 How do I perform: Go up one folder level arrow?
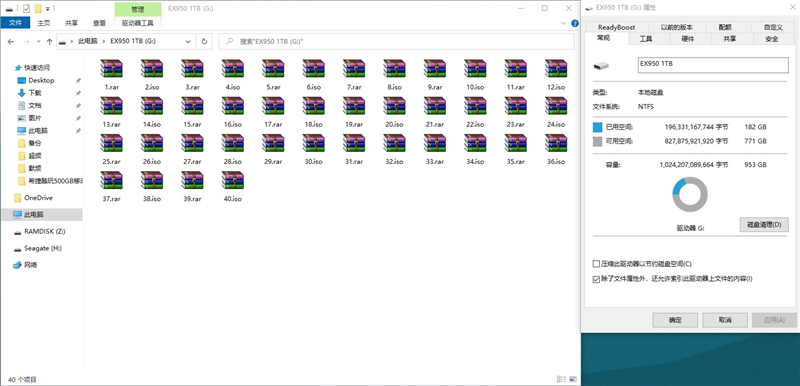[49, 42]
